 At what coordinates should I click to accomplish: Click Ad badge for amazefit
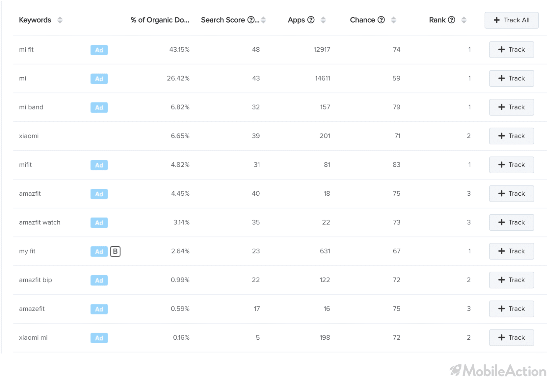[99, 309]
